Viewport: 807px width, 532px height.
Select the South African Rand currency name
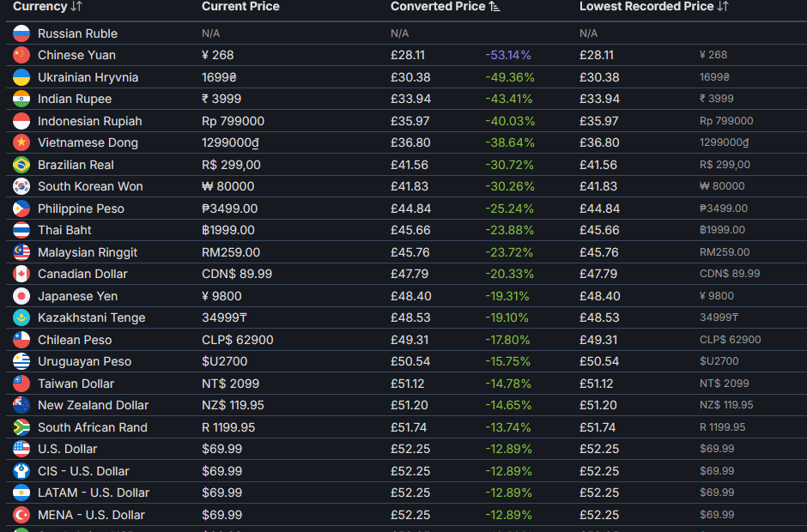click(93, 427)
